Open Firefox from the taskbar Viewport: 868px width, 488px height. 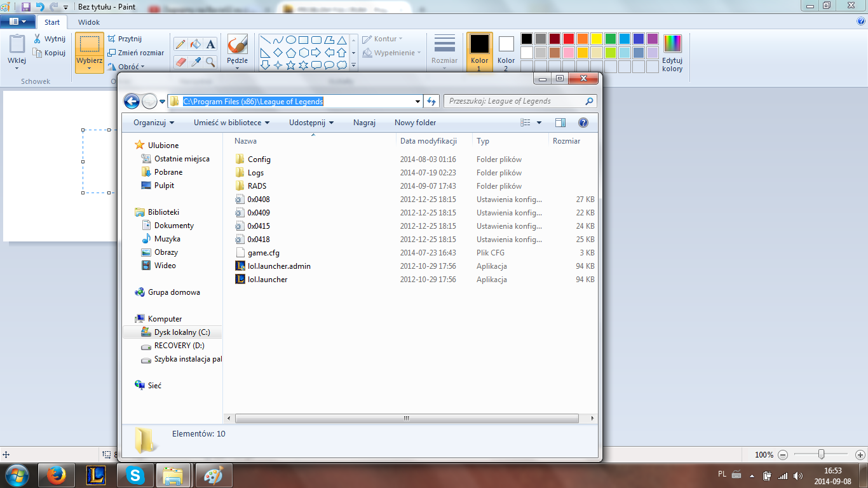[57, 475]
